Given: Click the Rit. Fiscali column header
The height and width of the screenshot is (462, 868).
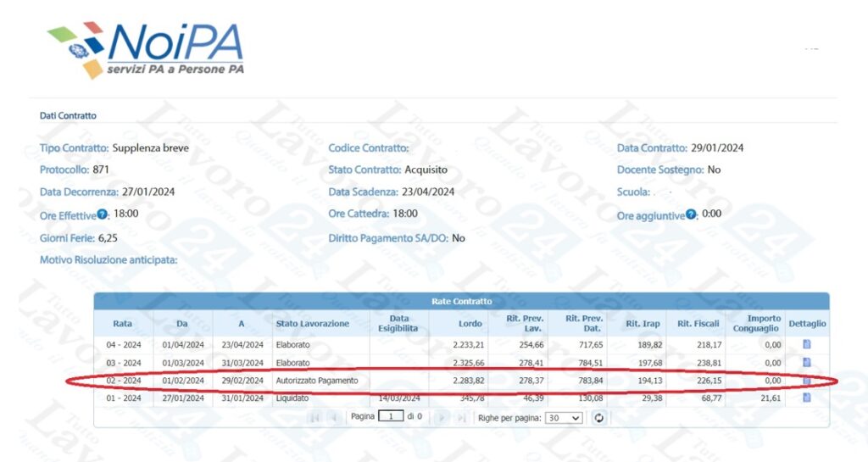Looking at the screenshot, I should point(698,324).
